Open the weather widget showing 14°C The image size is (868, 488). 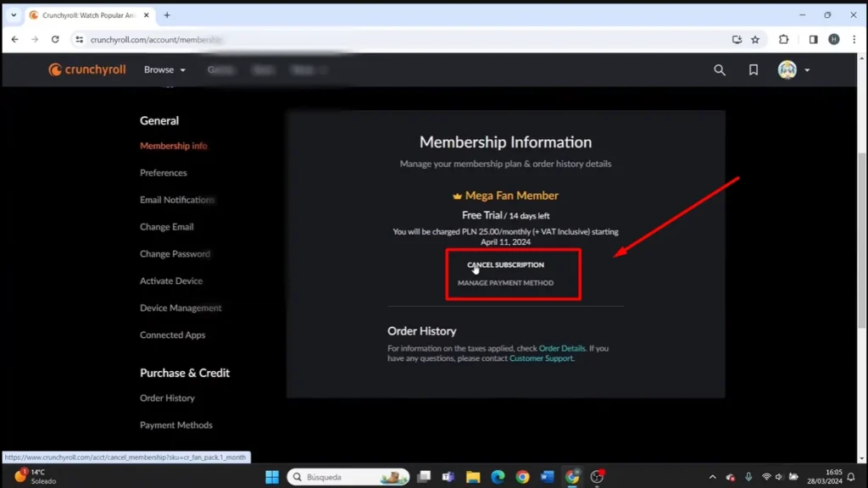point(36,477)
